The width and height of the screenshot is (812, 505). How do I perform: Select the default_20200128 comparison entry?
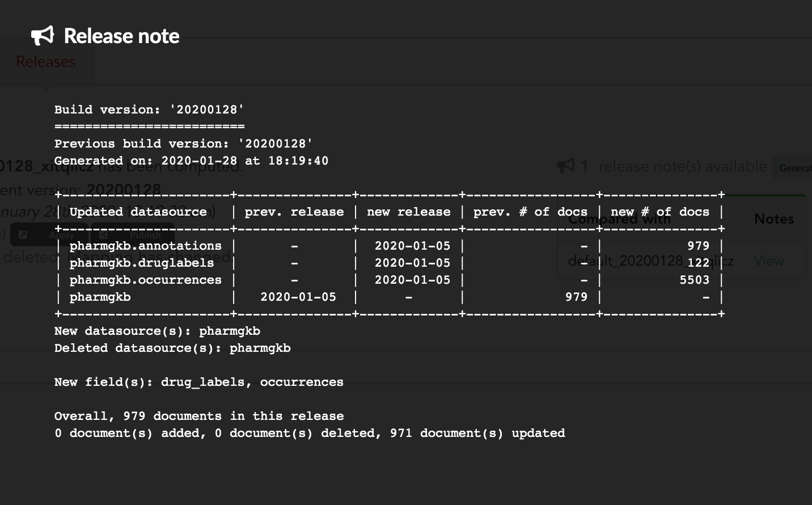pyautogui.click(x=651, y=261)
